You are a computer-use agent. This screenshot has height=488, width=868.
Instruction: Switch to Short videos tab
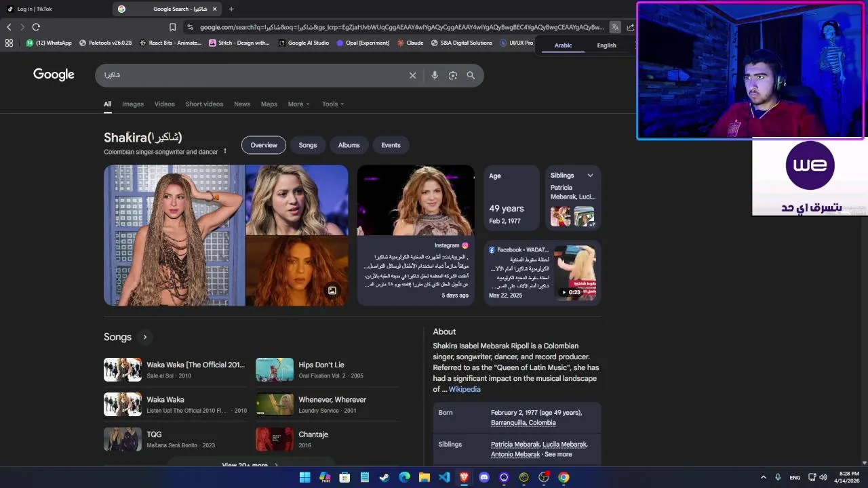pyautogui.click(x=204, y=104)
